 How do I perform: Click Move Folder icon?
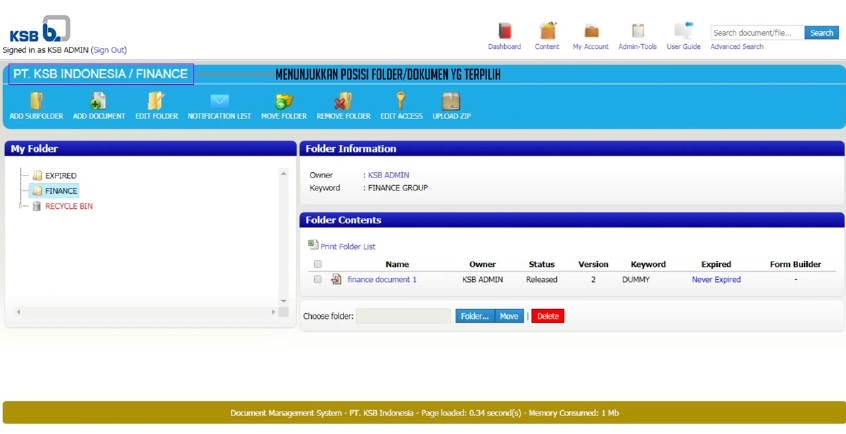pyautogui.click(x=284, y=100)
